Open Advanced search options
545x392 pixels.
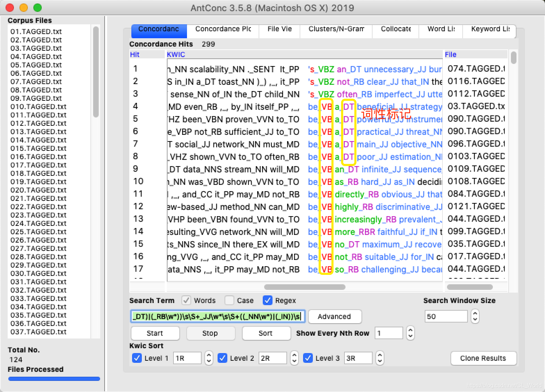tap(335, 317)
